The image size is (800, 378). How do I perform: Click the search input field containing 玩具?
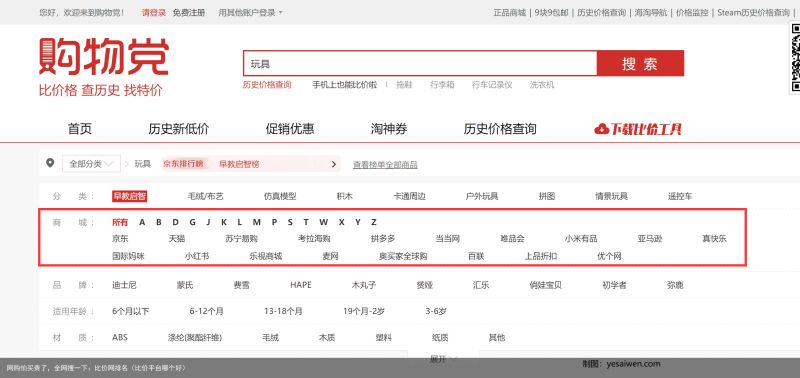[420, 63]
